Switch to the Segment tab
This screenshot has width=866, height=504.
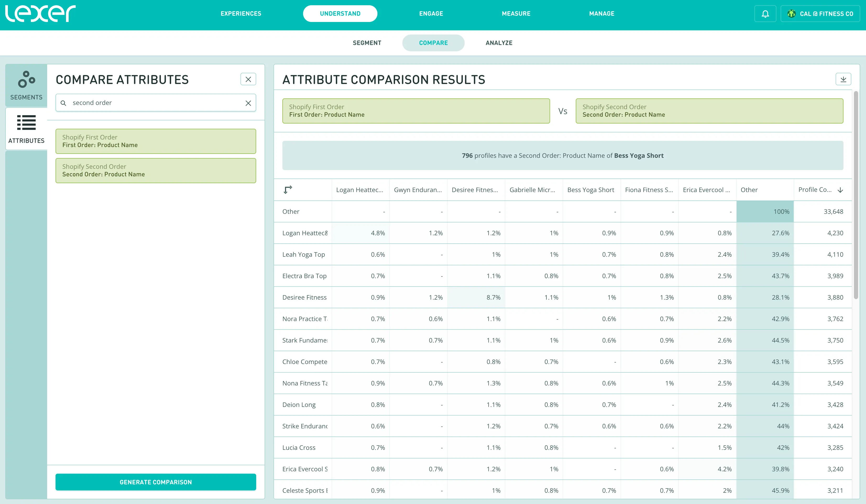coord(367,43)
